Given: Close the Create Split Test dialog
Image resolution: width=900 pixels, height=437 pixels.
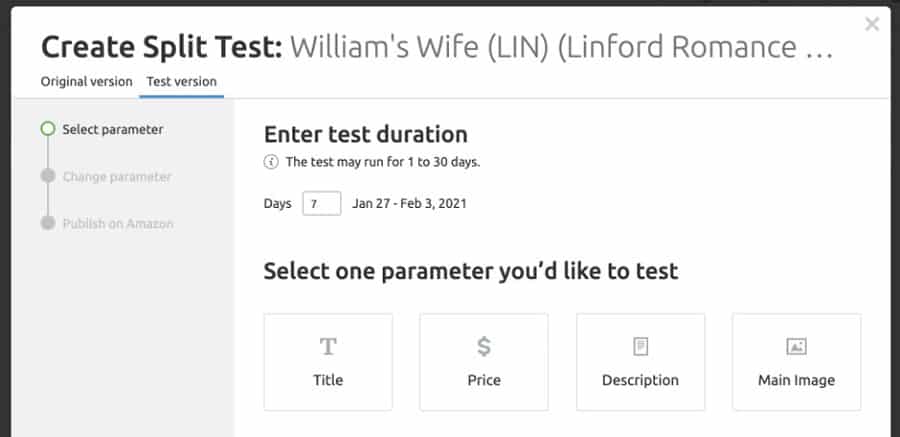Looking at the screenshot, I should (x=872, y=24).
